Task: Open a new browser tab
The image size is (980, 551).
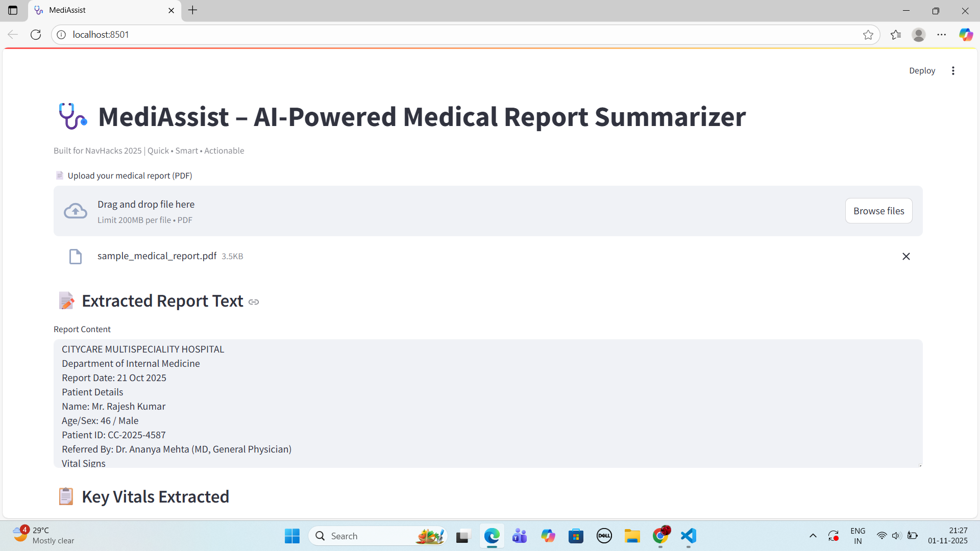Action: click(x=192, y=10)
